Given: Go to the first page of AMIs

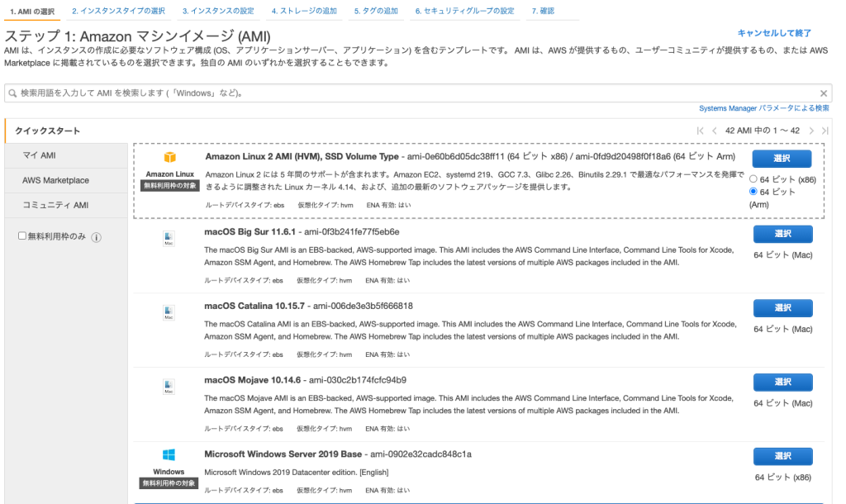Looking at the screenshot, I should point(700,131).
